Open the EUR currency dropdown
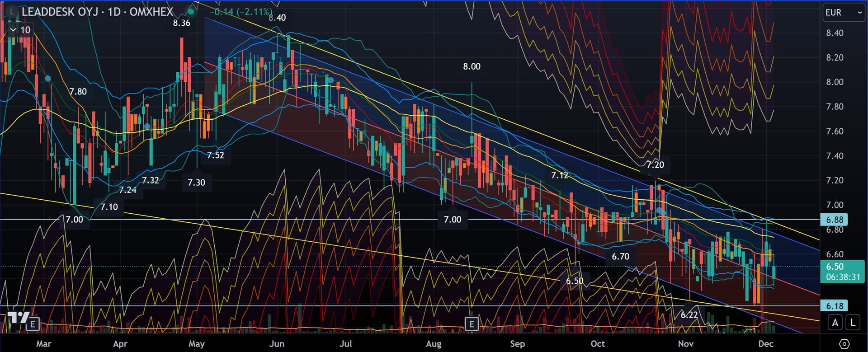The image size is (868, 352). [843, 13]
